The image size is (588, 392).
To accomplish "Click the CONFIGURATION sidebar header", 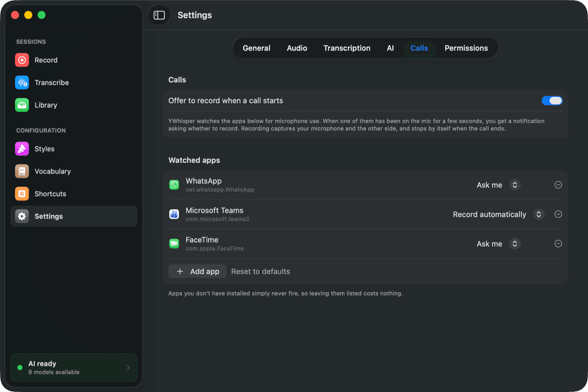I will click(41, 130).
